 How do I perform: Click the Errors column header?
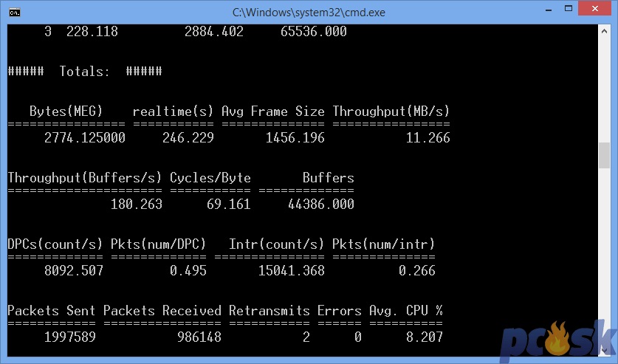tap(340, 311)
